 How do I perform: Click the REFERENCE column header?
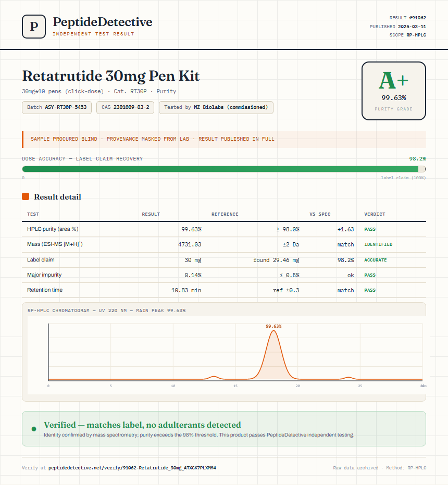[225, 214]
